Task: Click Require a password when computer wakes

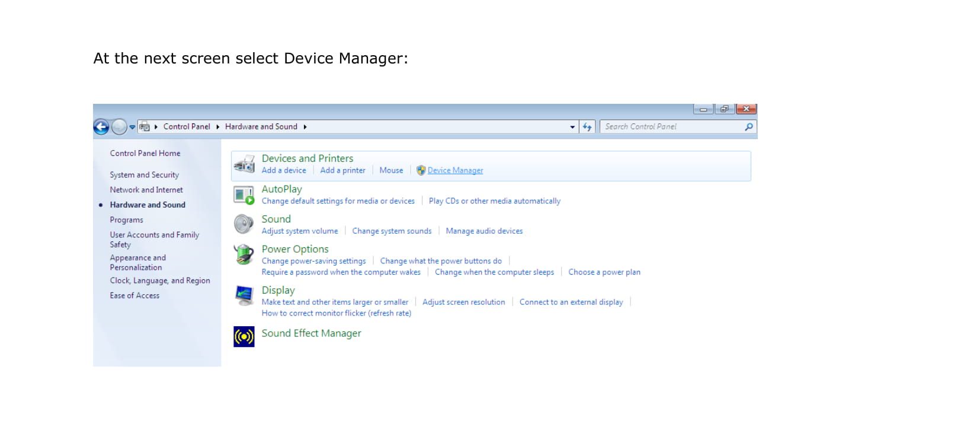Action: coord(341,272)
